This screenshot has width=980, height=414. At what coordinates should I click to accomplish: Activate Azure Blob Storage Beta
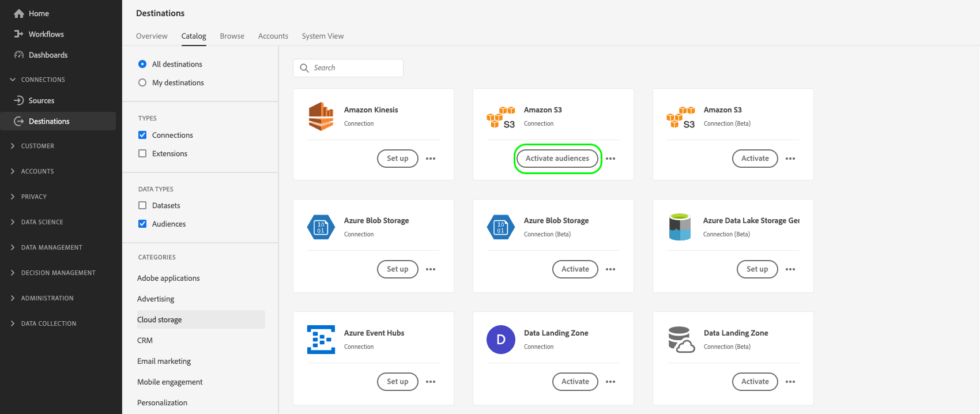(575, 269)
